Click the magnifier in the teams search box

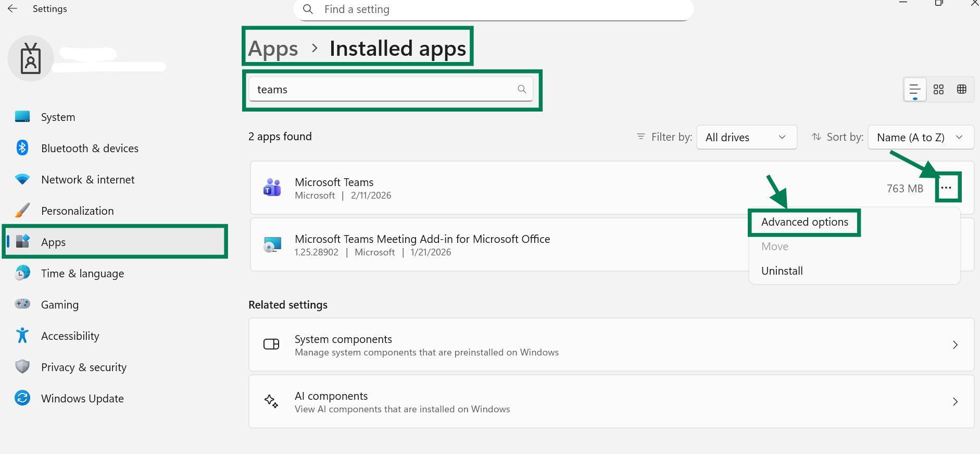coord(522,89)
